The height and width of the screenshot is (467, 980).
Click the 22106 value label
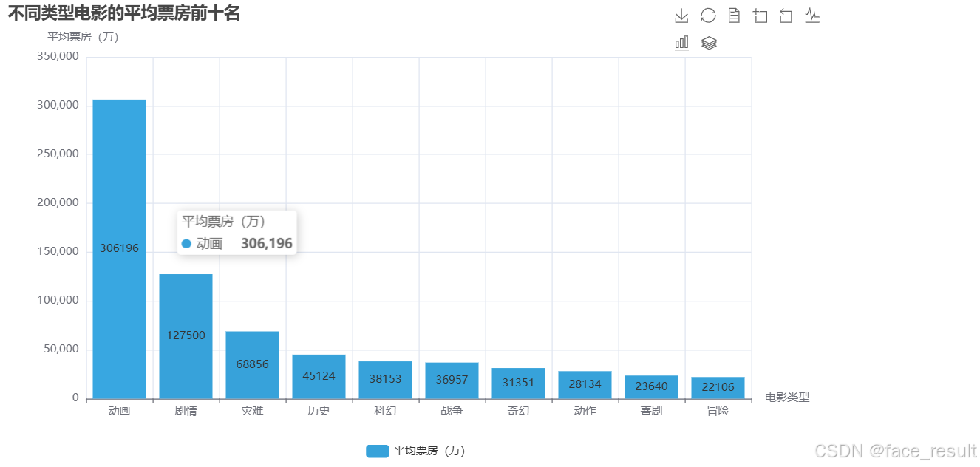pyautogui.click(x=718, y=387)
